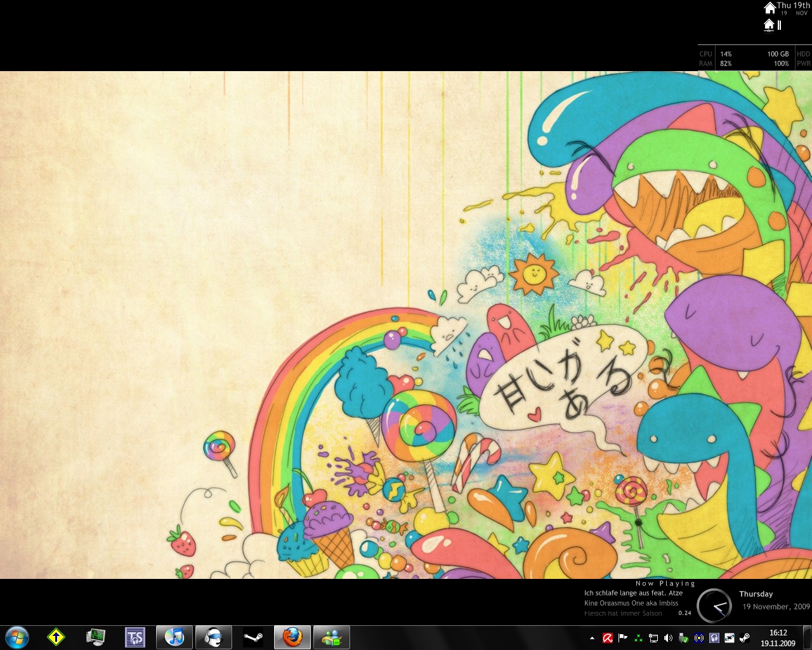Open Windows Live Messenger in the taskbar
Viewport: 812px width, 650px height.
(x=332, y=637)
